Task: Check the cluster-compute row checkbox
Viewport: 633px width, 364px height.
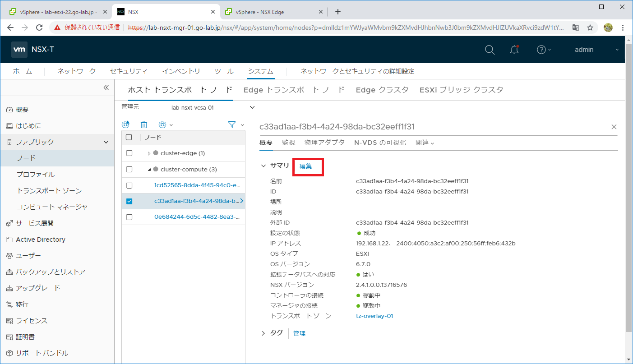Action: coord(129,170)
